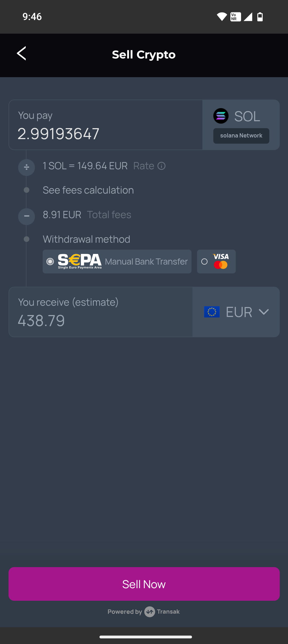
Task: Expand the EUR currency chevron
Action: click(x=264, y=312)
